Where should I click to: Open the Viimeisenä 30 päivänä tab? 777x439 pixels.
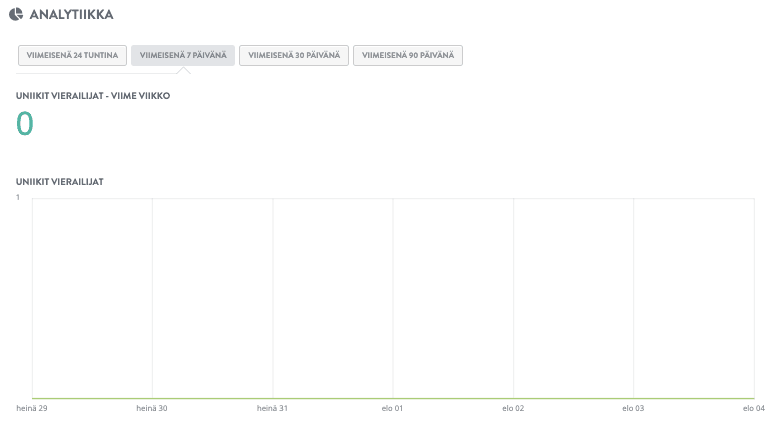(294, 55)
